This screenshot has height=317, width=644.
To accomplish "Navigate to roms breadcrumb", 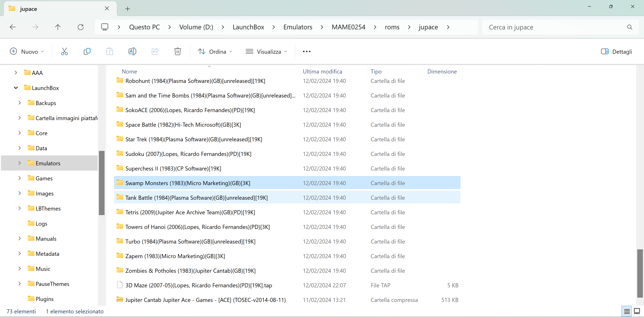I will pos(392,27).
